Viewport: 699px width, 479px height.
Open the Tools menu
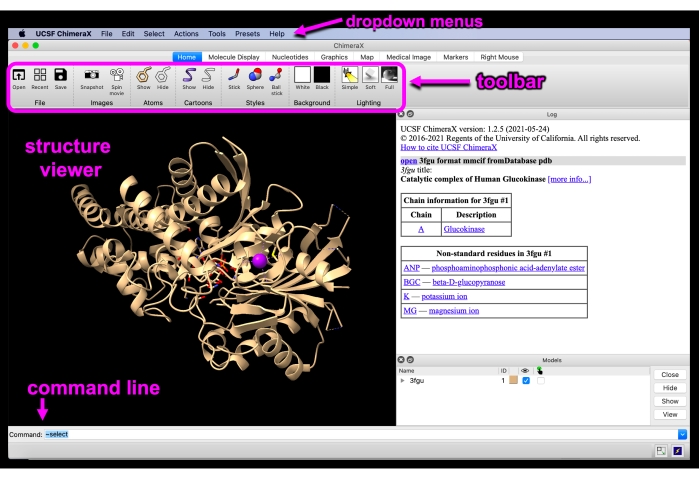217,33
